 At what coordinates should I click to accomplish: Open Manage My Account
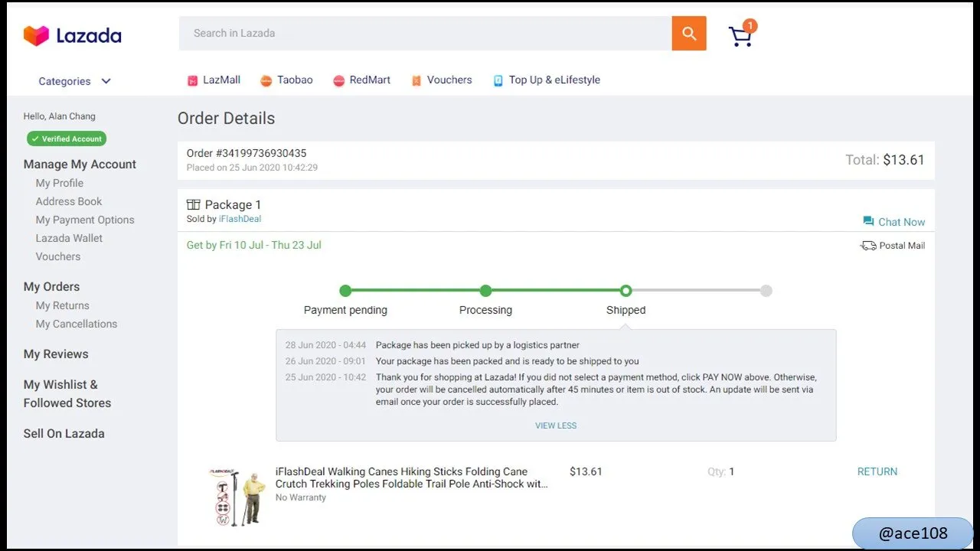(x=80, y=164)
